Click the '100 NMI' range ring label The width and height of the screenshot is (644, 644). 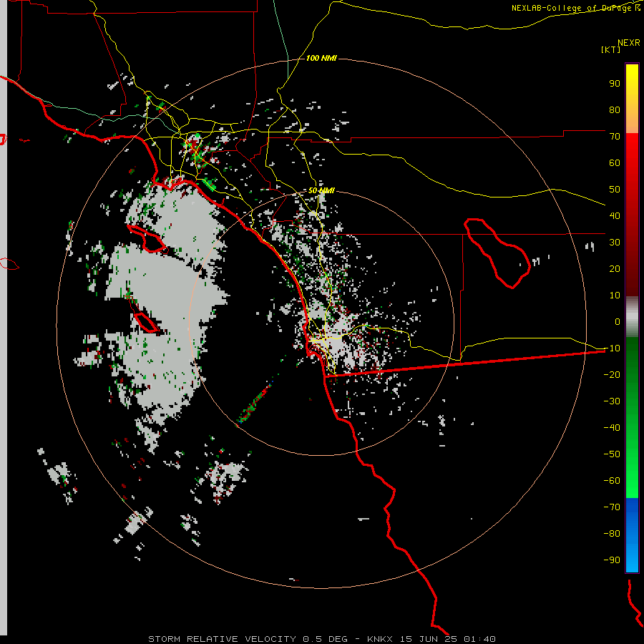(x=321, y=59)
